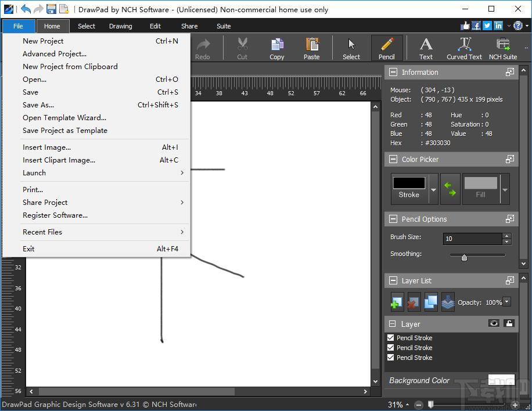Zoom out with the minus icon

pos(419,405)
